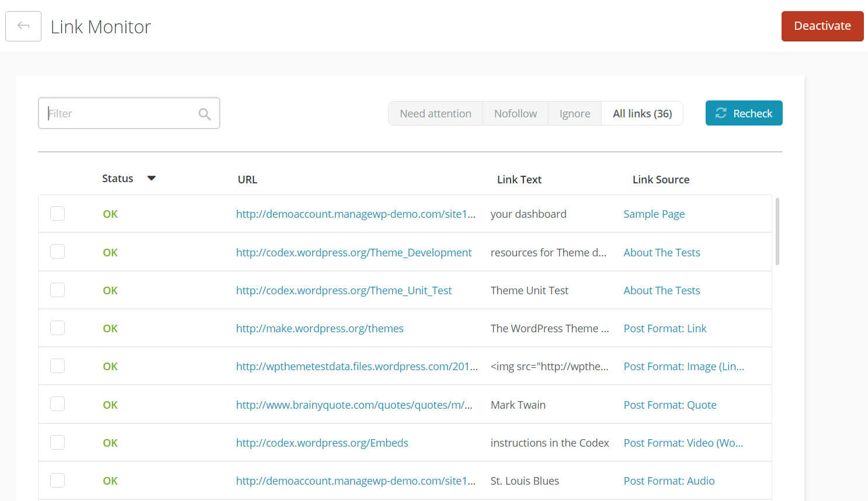Click the search magnifier icon in Filter
The image size is (868, 501).
[x=204, y=114]
